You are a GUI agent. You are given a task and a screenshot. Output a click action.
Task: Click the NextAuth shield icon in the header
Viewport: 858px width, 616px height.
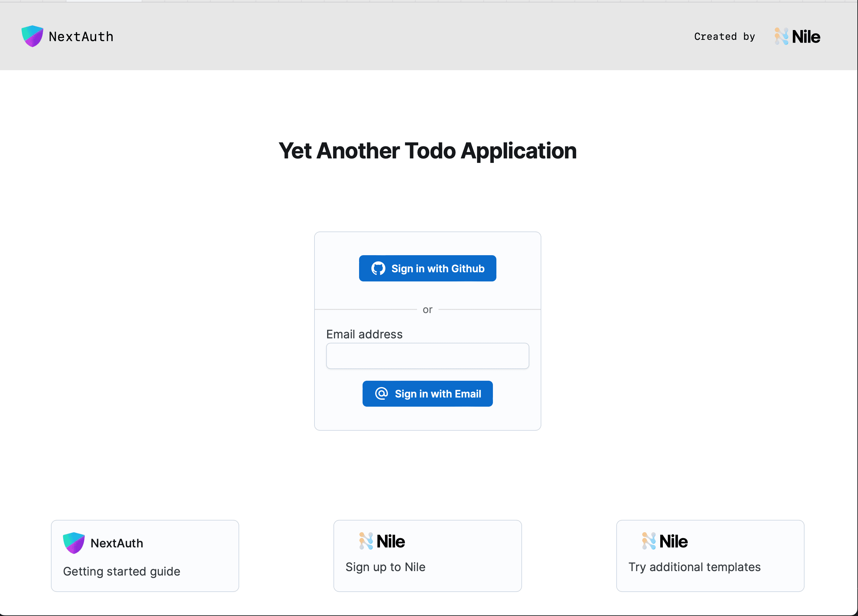(x=32, y=36)
